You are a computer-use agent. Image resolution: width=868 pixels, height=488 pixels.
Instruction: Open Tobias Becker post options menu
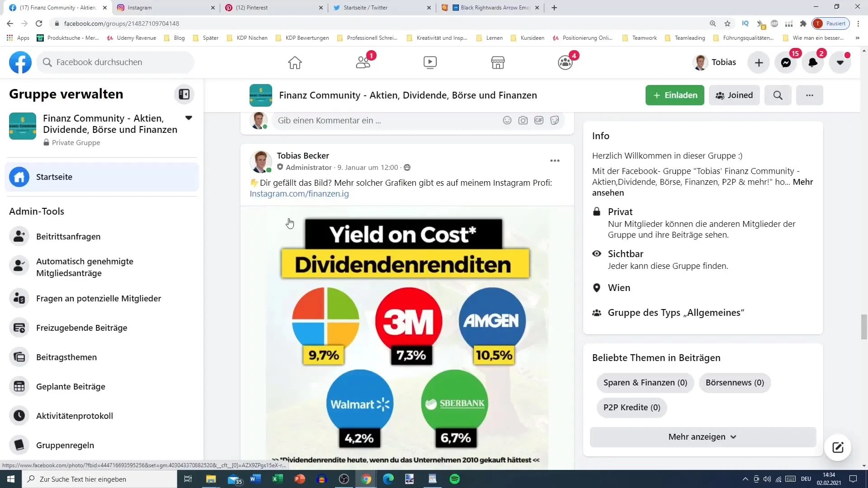[x=555, y=161]
